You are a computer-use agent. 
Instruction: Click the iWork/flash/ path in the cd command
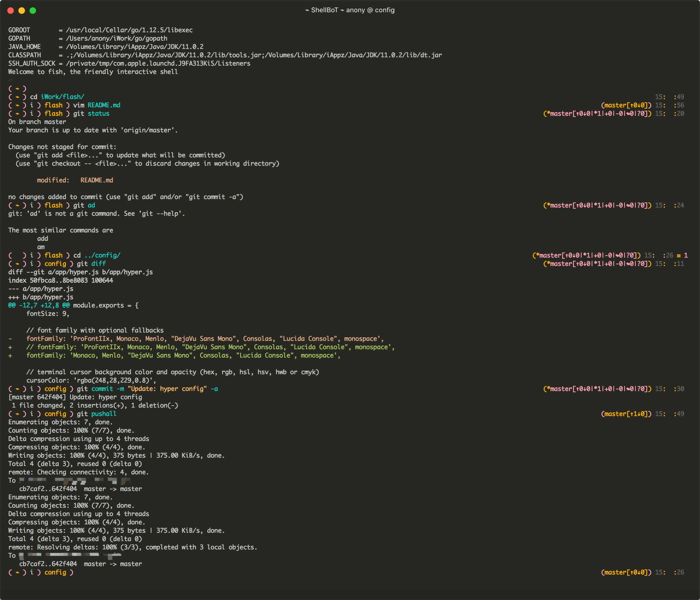point(63,97)
